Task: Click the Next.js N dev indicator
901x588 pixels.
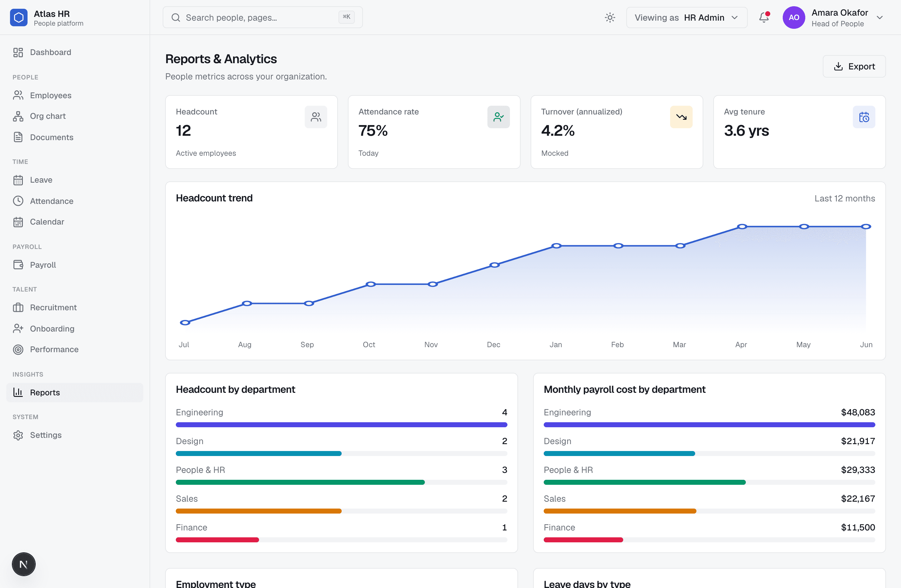Action: (23, 564)
